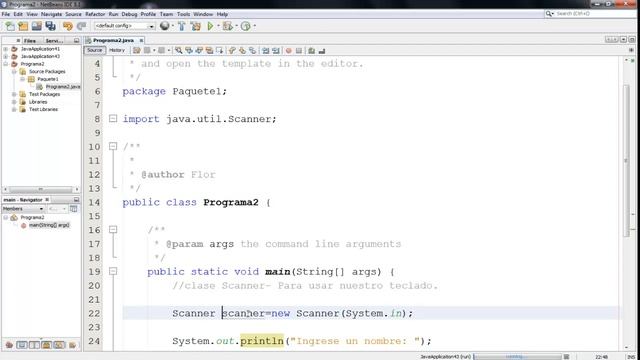
Task: Expand the JavaApplication43 project node
Action: (x=6, y=56)
